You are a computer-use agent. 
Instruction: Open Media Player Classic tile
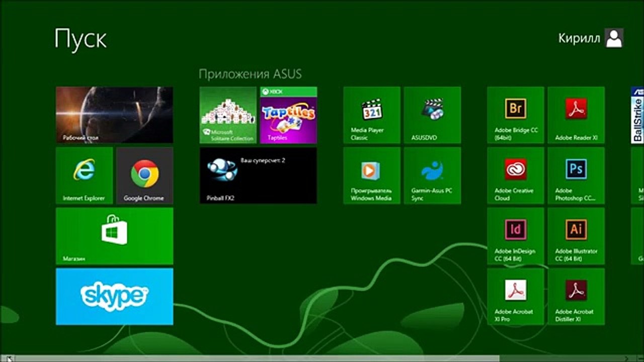point(372,115)
